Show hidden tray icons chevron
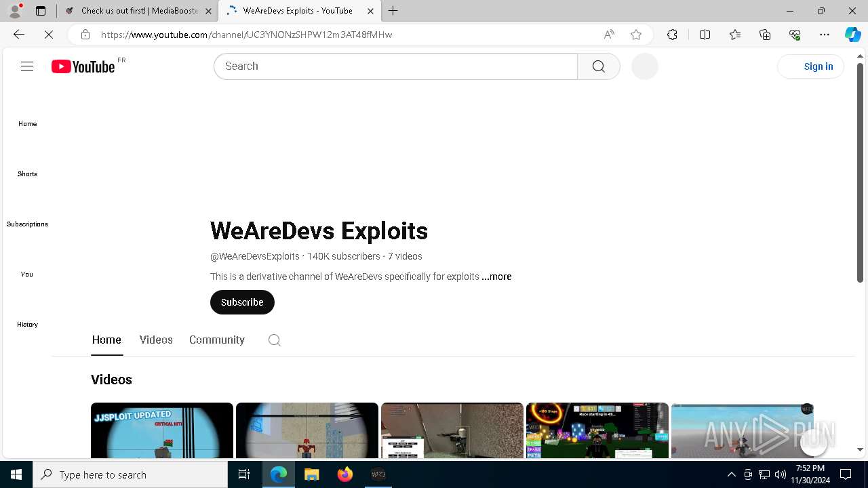Viewport: 868px width, 488px height. coord(731,474)
